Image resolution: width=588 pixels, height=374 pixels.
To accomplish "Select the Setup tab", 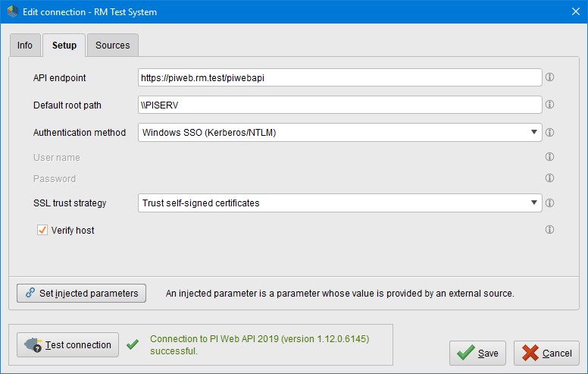I will coord(64,46).
